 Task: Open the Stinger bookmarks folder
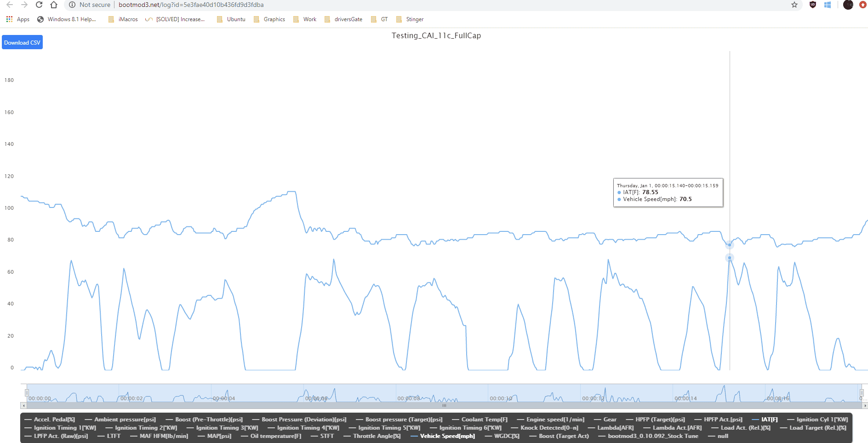tap(410, 19)
